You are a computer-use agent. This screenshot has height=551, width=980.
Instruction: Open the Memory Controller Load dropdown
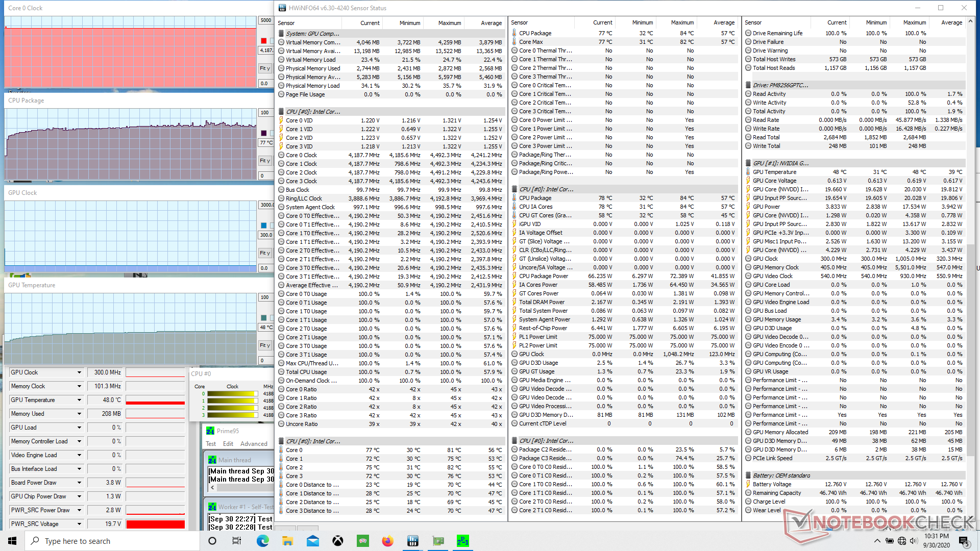(x=79, y=441)
